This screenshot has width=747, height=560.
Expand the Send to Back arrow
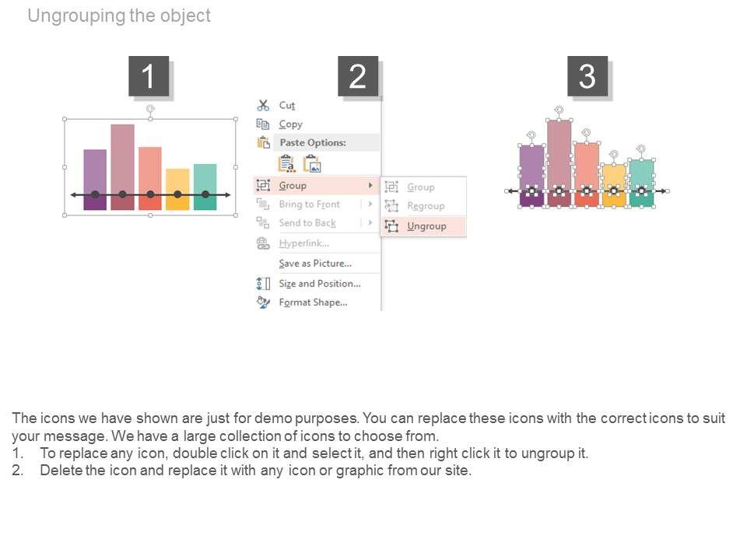click(x=370, y=223)
